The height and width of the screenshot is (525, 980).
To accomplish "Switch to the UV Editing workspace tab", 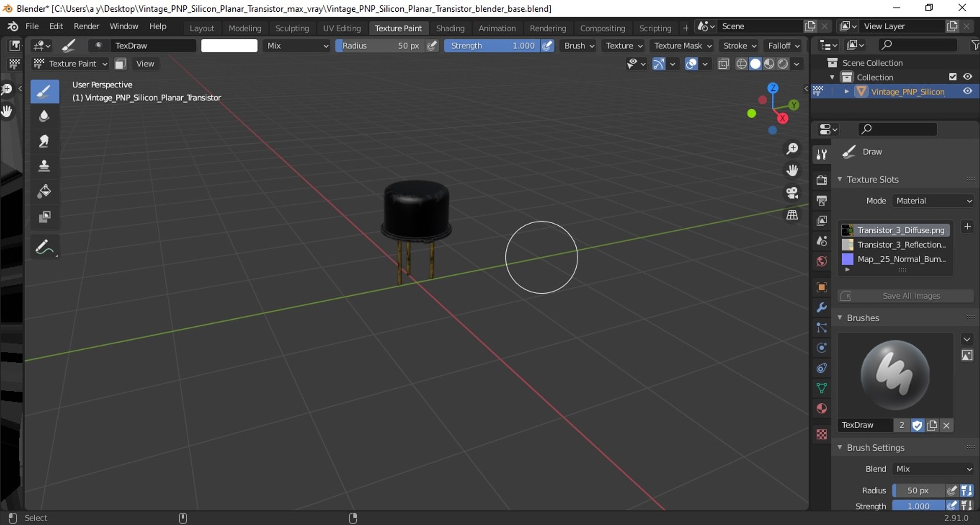I will 341,28.
